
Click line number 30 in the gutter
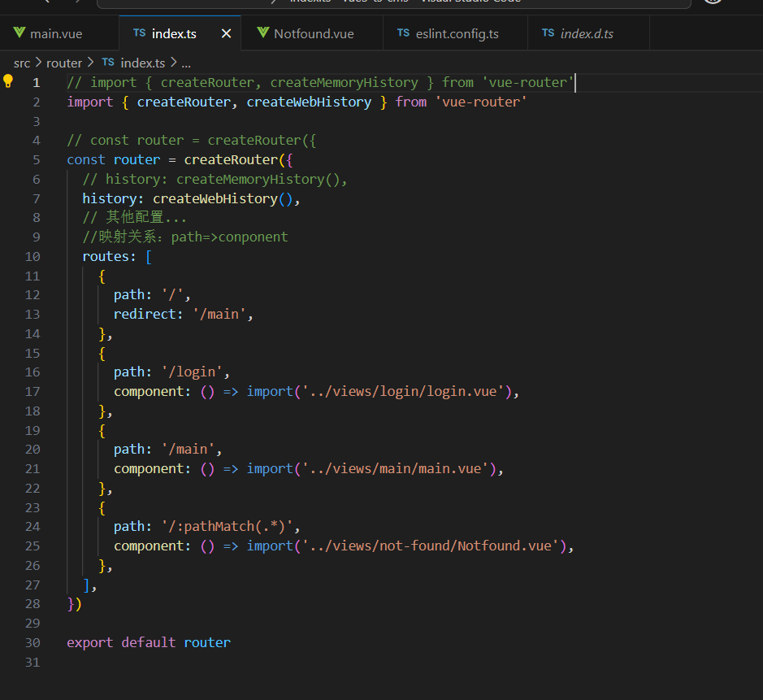click(x=33, y=642)
